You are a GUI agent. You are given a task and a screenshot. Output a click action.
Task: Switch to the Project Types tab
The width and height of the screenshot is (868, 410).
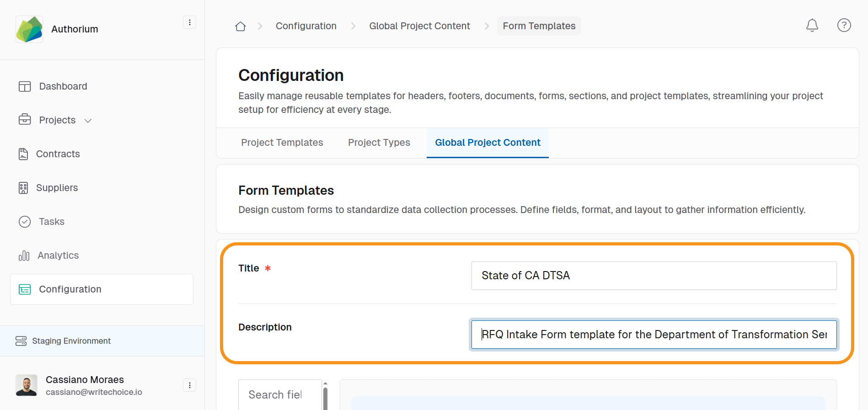379,143
